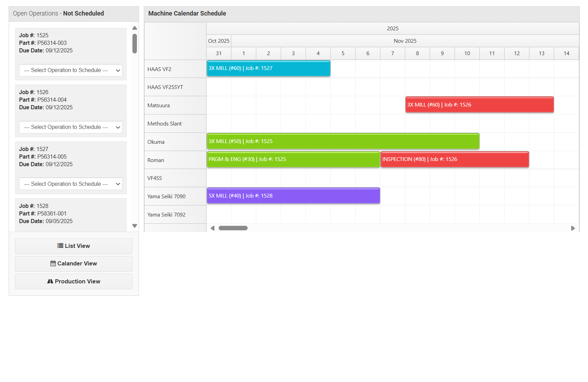588x382 pixels.
Task: Click the left arrow of the calendar scrollbar
Action: tap(212, 228)
